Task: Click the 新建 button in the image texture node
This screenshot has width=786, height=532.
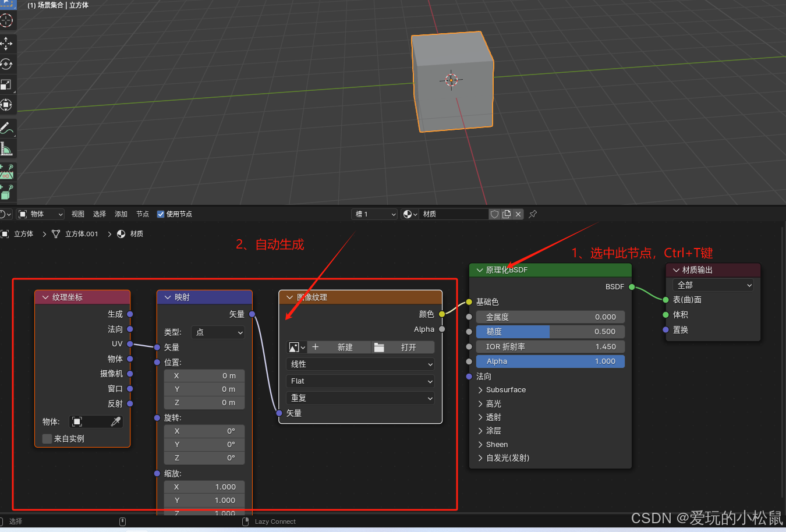Action: (345, 347)
